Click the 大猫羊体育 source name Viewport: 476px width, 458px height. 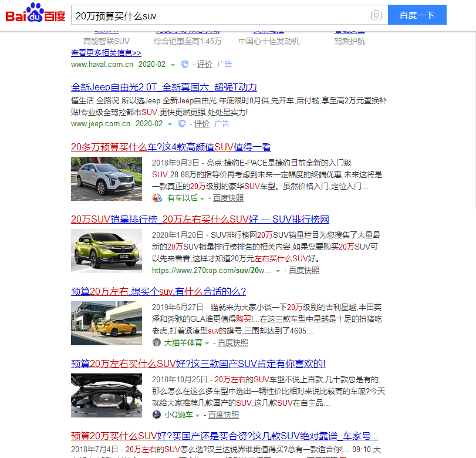click(183, 342)
